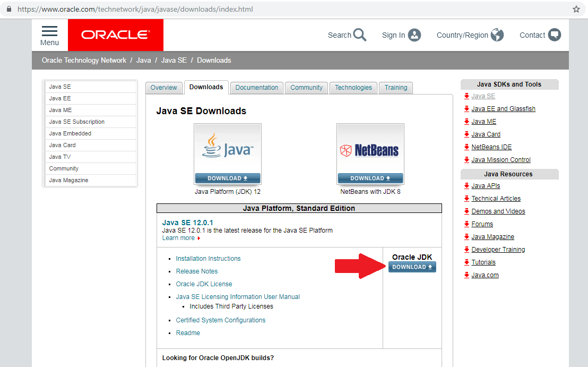Click the Oracle logo
The image size is (588, 367).
116,35
